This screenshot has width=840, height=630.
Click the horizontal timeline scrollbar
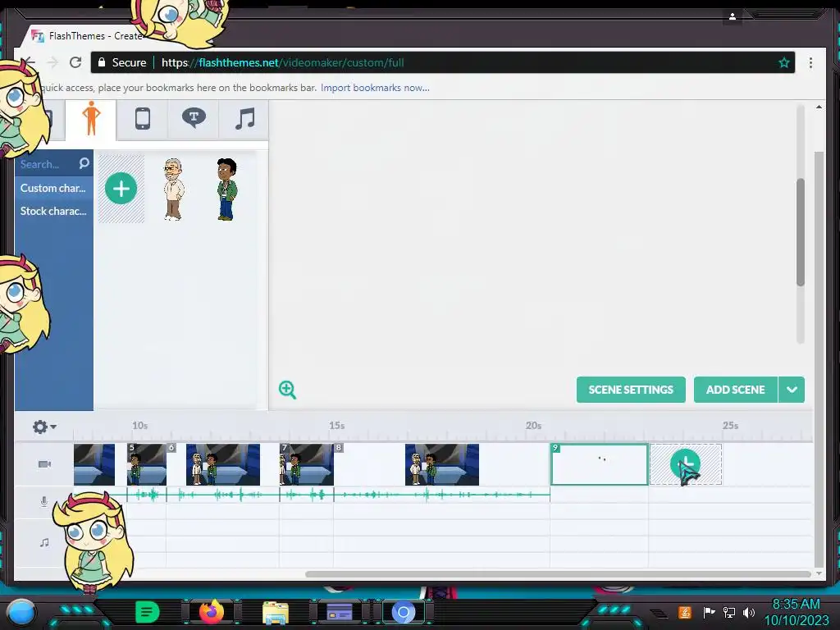pos(557,574)
